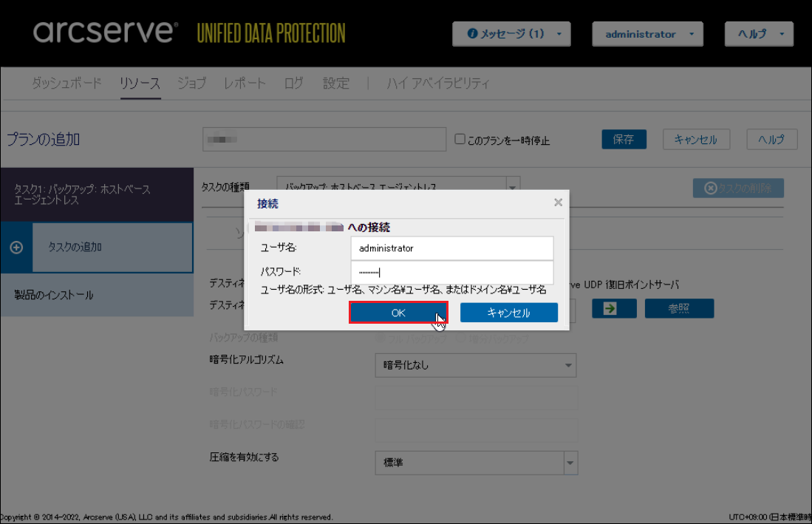The width and height of the screenshot is (812, 524).
Task: Click the info icon in メッセージ button
Action: (x=472, y=34)
